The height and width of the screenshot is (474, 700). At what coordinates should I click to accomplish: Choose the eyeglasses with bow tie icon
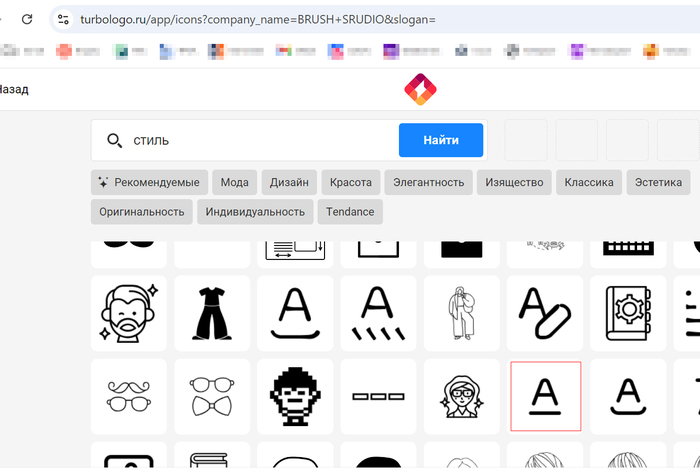(212, 396)
